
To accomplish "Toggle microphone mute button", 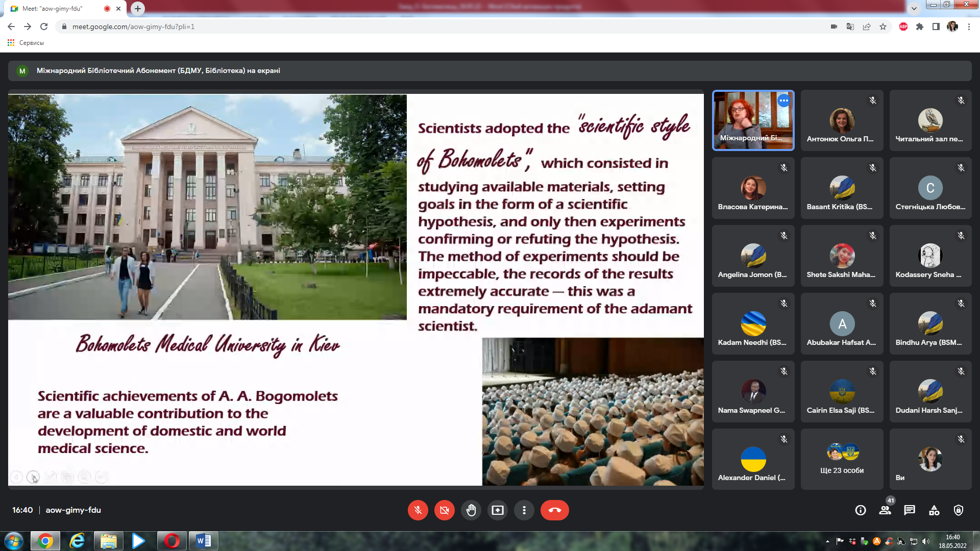I will coord(418,510).
